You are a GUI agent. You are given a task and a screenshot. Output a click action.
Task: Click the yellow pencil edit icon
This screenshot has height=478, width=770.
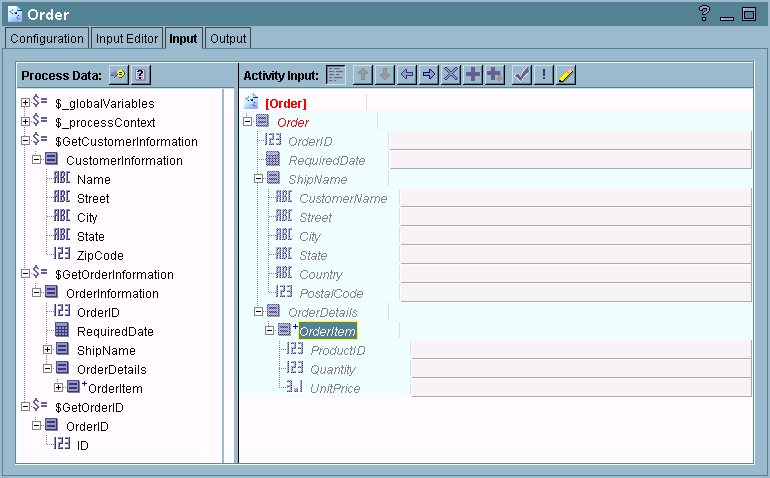click(x=566, y=75)
